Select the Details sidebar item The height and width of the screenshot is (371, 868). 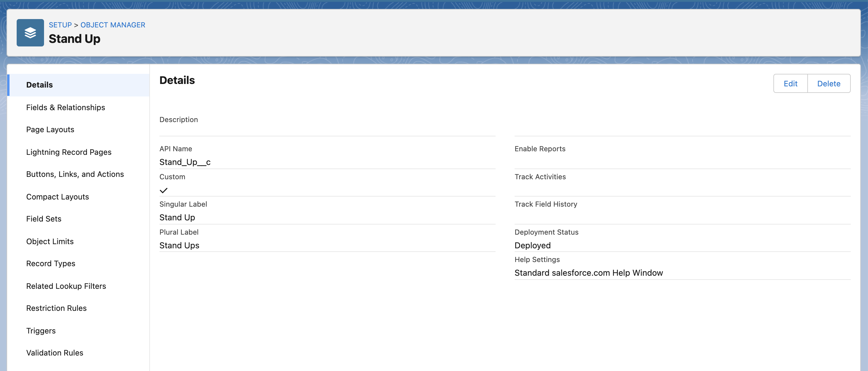click(40, 85)
